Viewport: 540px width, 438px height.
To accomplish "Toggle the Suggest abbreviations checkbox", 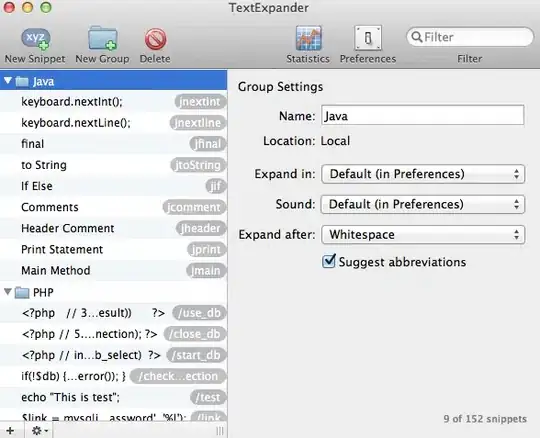I will tap(329, 261).
